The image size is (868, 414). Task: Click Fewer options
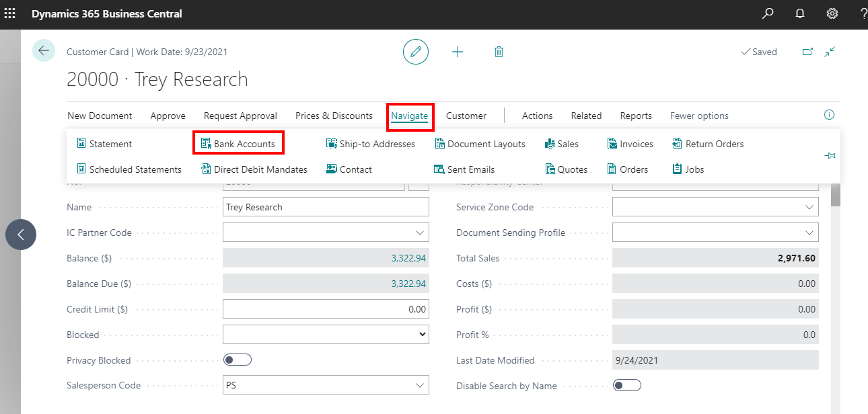click(699, 116)
